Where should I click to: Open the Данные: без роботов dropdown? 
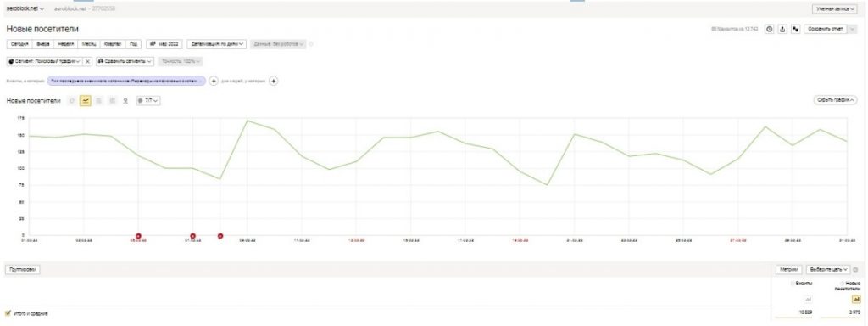tap(278, 44)
